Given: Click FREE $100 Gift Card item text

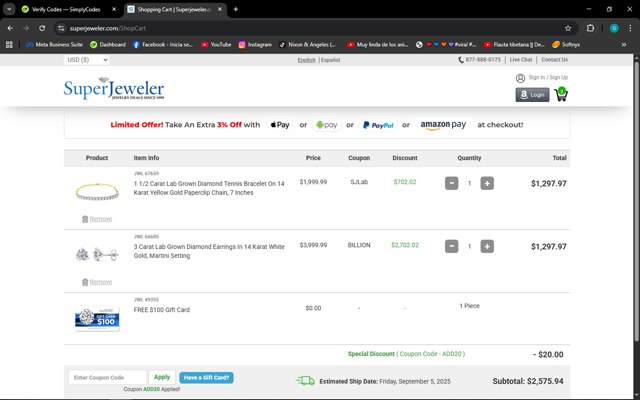Looking at the screenshot, I should (x=162, y=310).
